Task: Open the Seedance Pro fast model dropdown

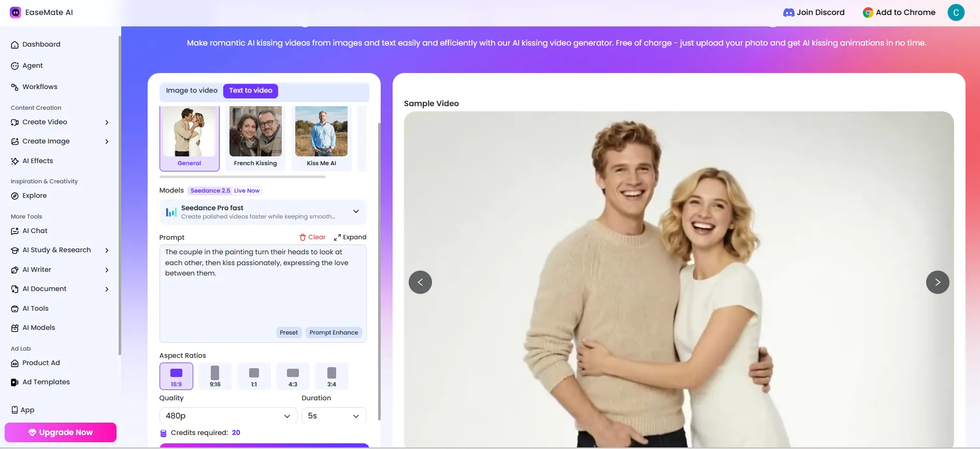Action: pos(263,212)
